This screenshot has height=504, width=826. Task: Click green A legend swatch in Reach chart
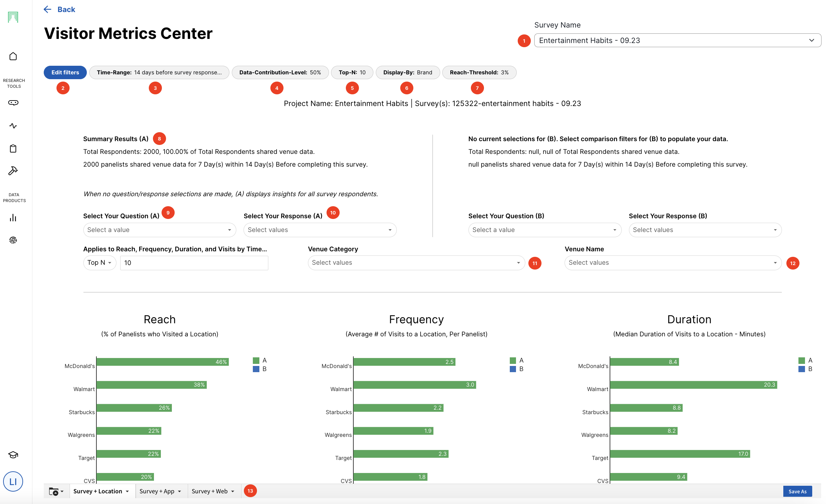[x=256, y=360]
